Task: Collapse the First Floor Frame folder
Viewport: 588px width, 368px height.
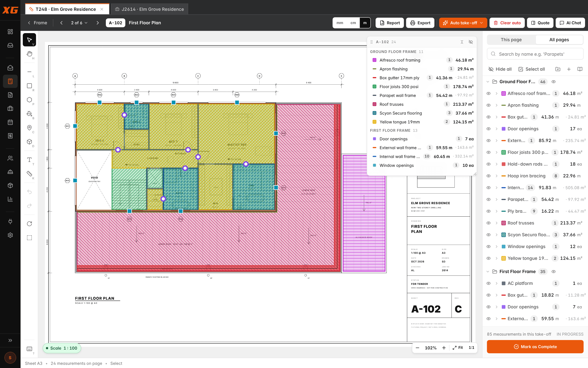Action: pyautogui.click(x=488, y=272)
